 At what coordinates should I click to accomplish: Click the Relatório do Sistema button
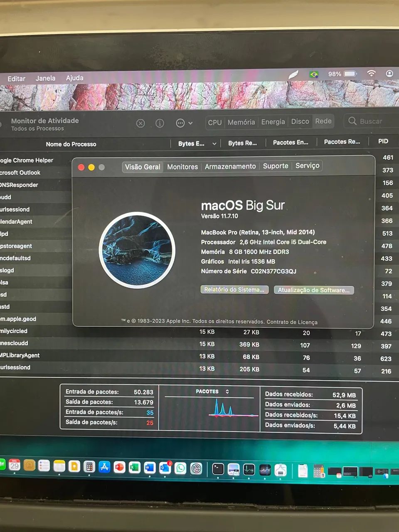234,290
